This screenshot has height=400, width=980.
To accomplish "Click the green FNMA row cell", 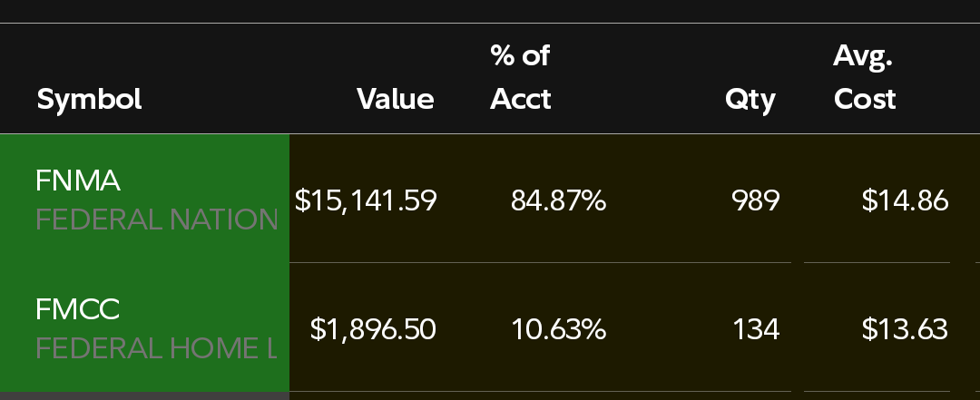I will pyautogui.click(x=144, y=199).
